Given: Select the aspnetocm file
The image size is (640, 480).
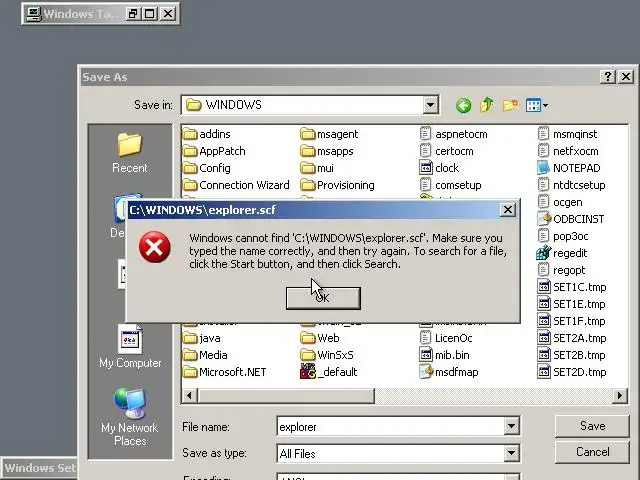Looking at the screenshot, I should [x=453, y=134].
